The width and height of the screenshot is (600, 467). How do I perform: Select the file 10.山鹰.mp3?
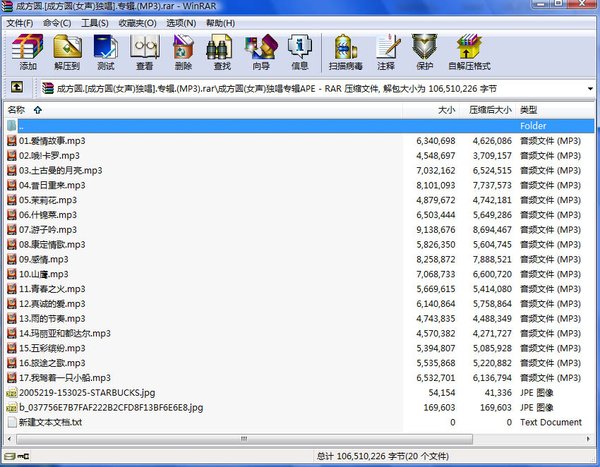pos(44,274)
